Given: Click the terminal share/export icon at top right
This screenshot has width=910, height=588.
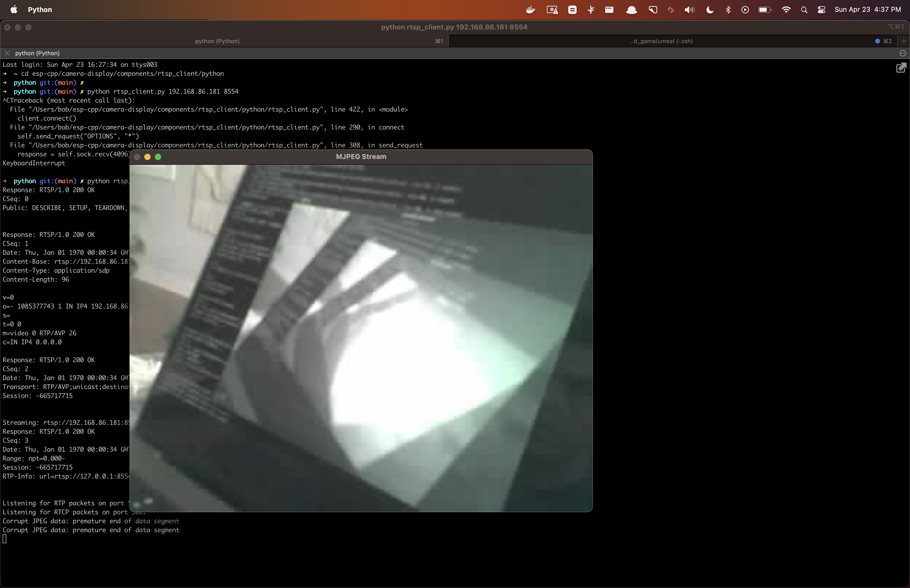Looking at the screenshot, I should (901, 68).
